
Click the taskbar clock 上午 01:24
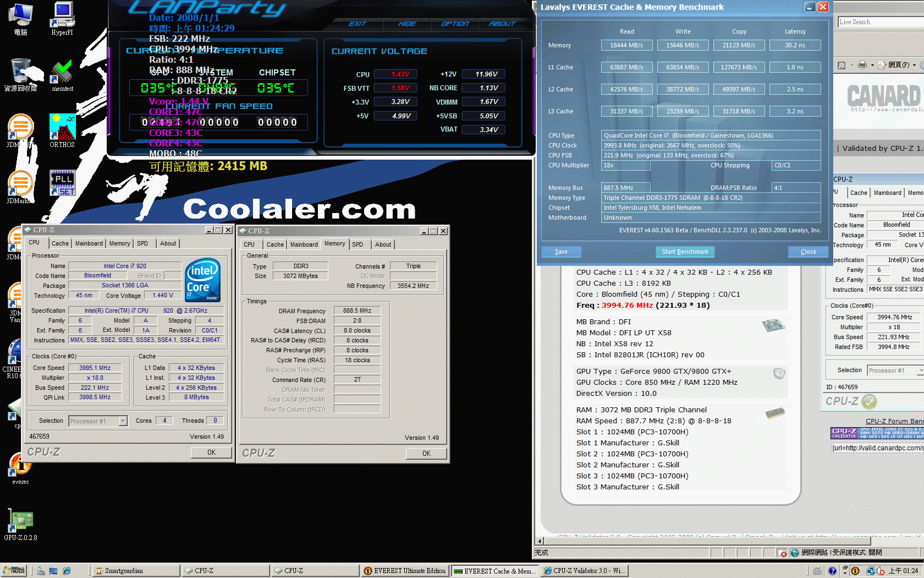point(903,571)
